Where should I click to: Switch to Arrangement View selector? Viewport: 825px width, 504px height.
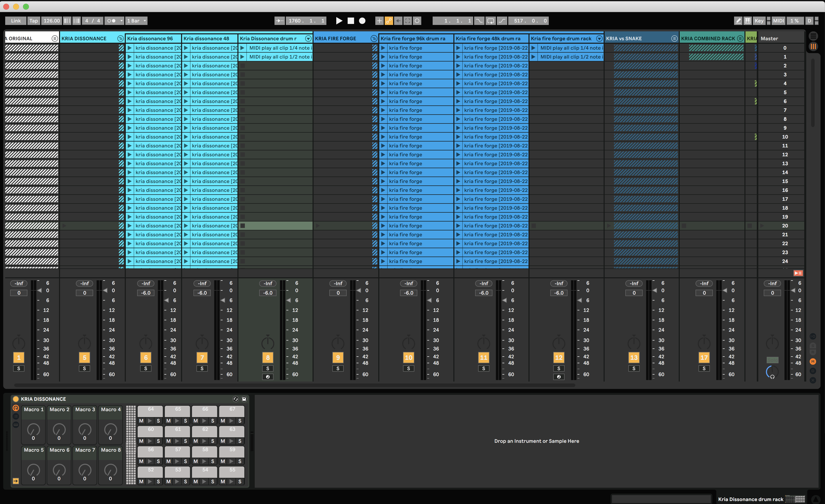tap(813, 36)
